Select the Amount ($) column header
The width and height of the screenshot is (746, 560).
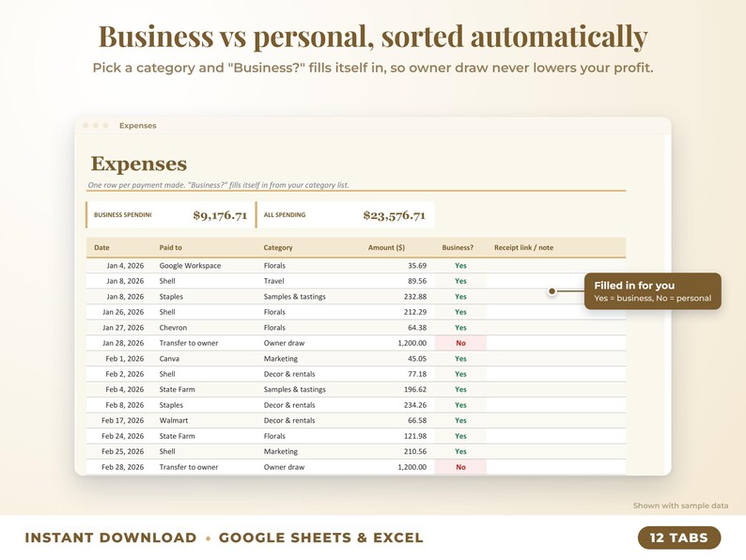[x=386, y=247]
